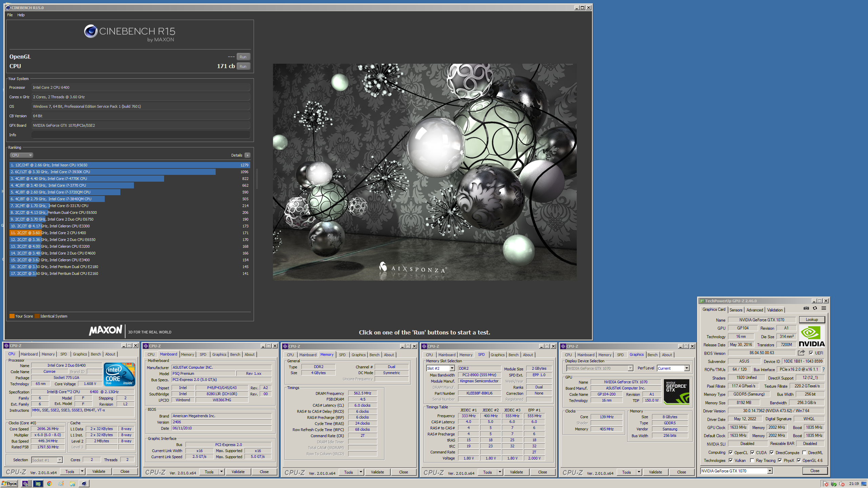The image size is (868, 488).
Task: Select the Intel Xeon X5650 ranking bar
Action: tap(130, 165)
